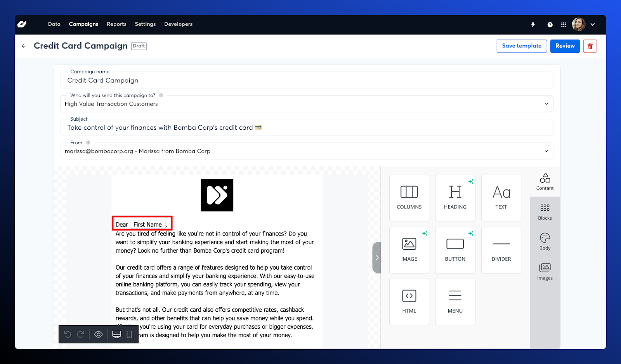Open the Images tab in editor sidebar

[x=545, y=272]
